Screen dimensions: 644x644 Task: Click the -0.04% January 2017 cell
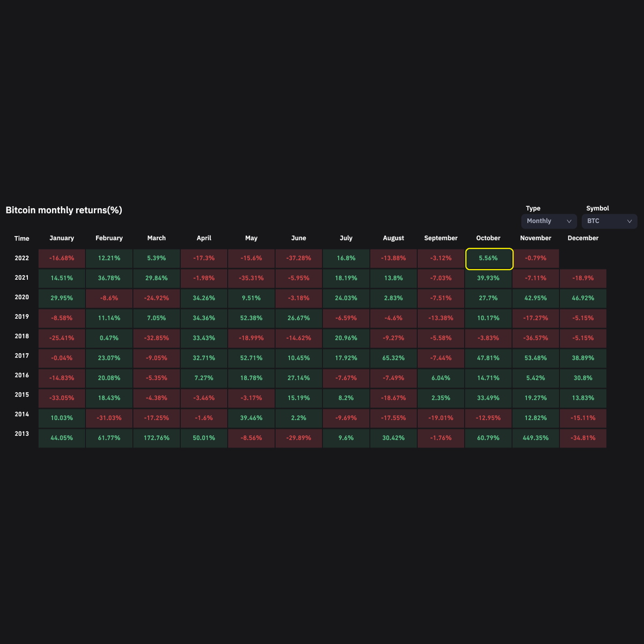tap(62, 358)
